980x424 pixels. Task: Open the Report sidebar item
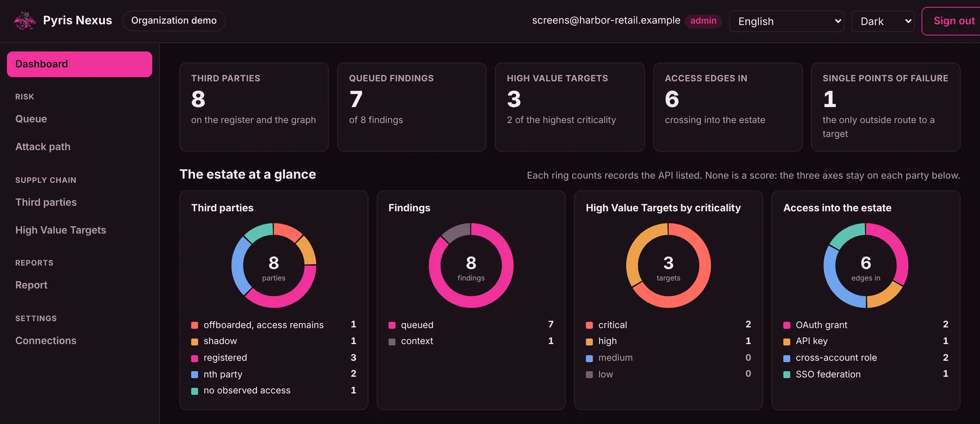coord(79,285)
